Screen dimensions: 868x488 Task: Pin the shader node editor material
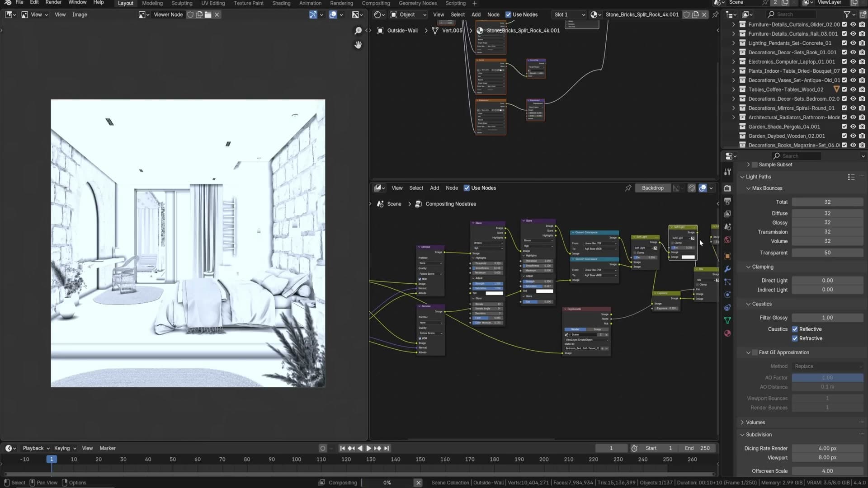coord(715,15)
